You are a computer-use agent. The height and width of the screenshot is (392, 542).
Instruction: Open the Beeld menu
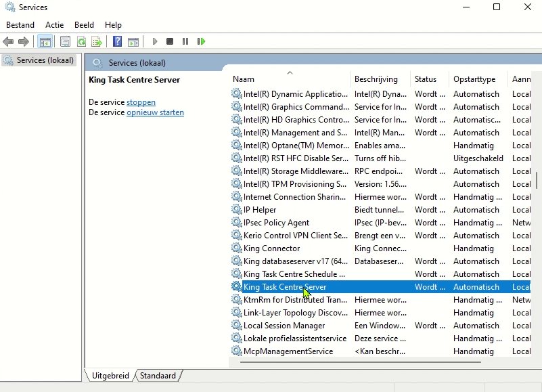pos(84,25)
